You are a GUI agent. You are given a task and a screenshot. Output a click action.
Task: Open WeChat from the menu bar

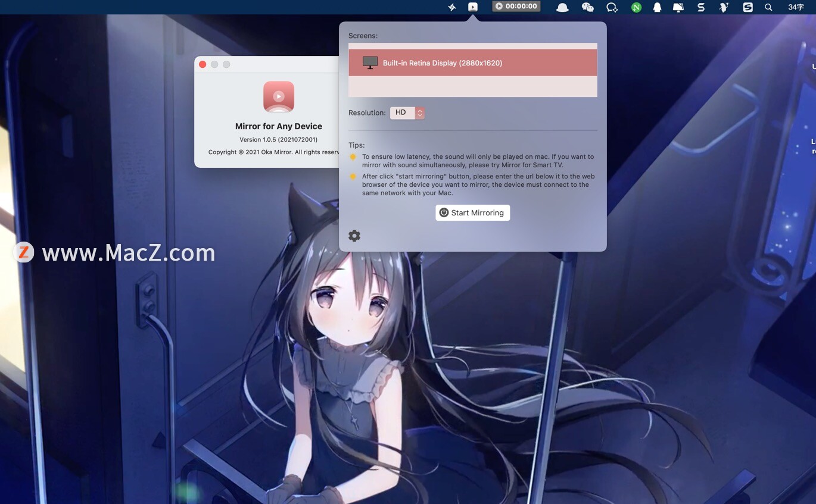coord(587,7)
